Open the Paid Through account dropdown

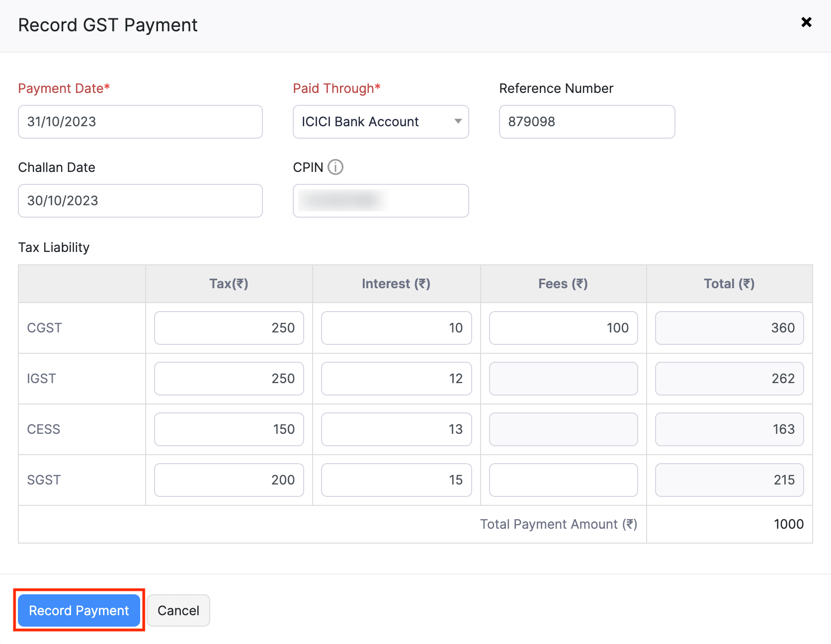[380, 122]
